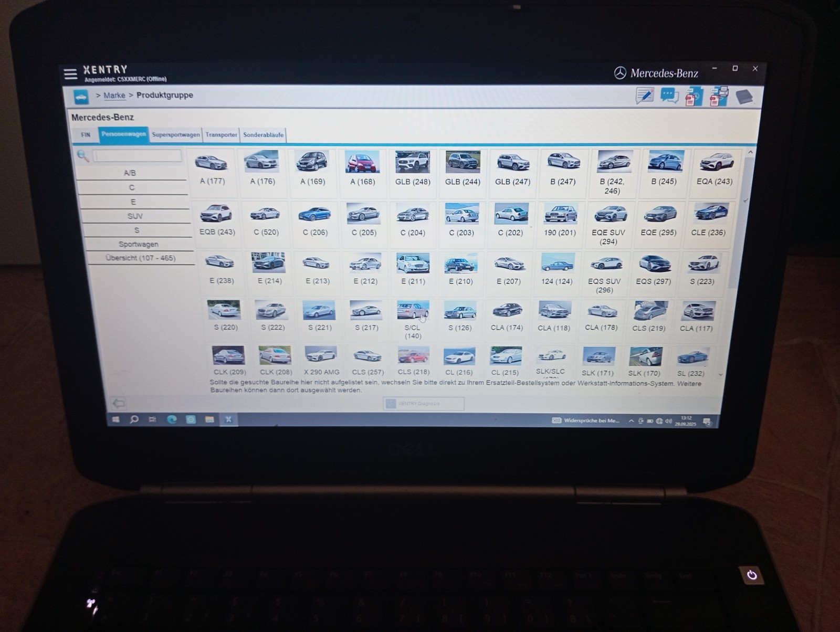Click the XENTRY Diagnosis button at bottom
Image resolution: width=840 pixels, height=632 pixels.
(x=424, y=404)
